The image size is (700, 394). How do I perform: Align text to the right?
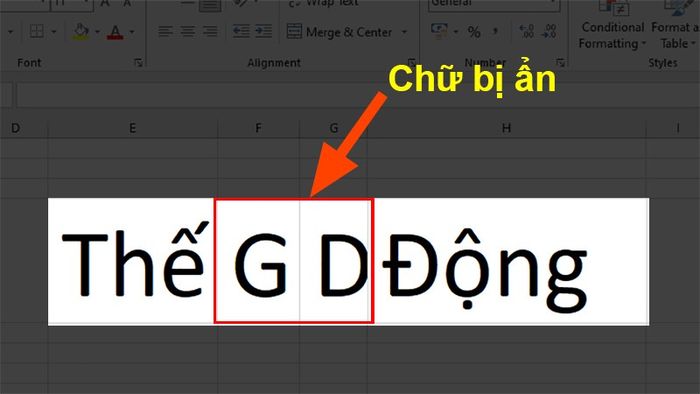click(x=210, y=31)
